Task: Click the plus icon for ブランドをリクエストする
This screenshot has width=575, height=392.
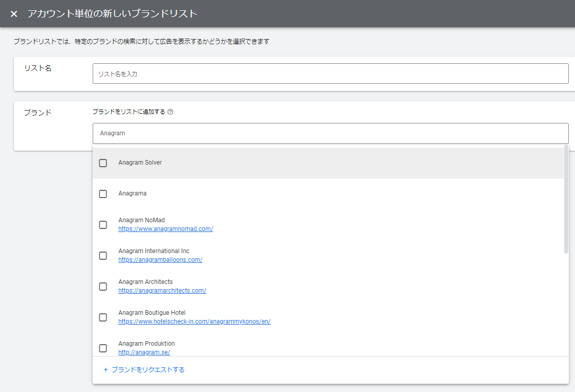Action: click(106, 370)
